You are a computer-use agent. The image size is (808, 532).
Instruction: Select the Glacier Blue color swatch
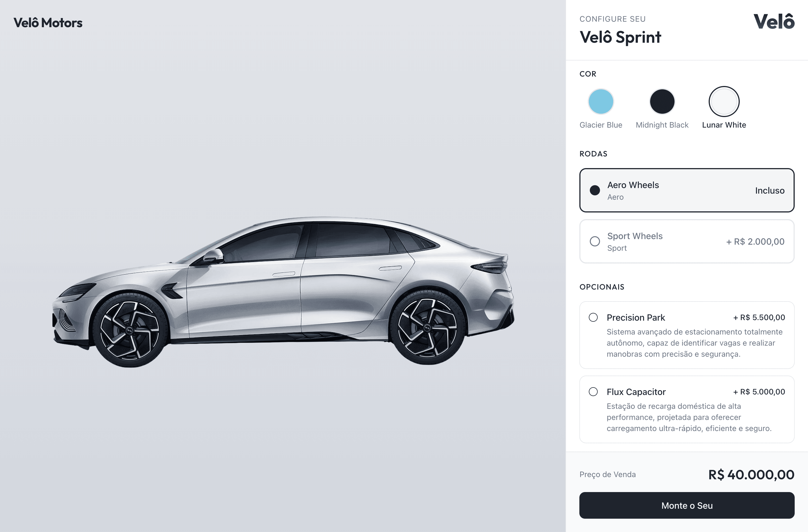[x=600, y=102]
